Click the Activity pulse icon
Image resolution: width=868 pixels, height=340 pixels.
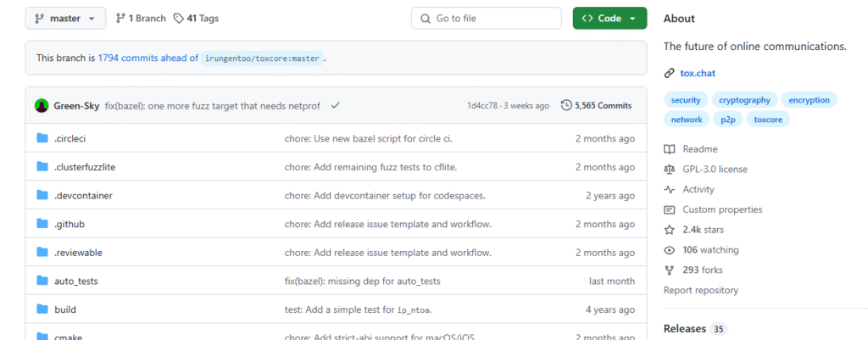coord(670,189)
